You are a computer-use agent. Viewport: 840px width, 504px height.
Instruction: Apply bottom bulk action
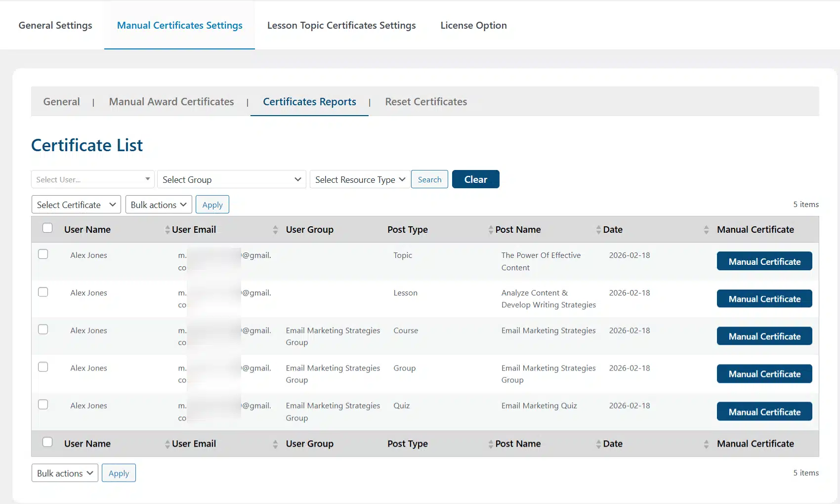[119, 473]
